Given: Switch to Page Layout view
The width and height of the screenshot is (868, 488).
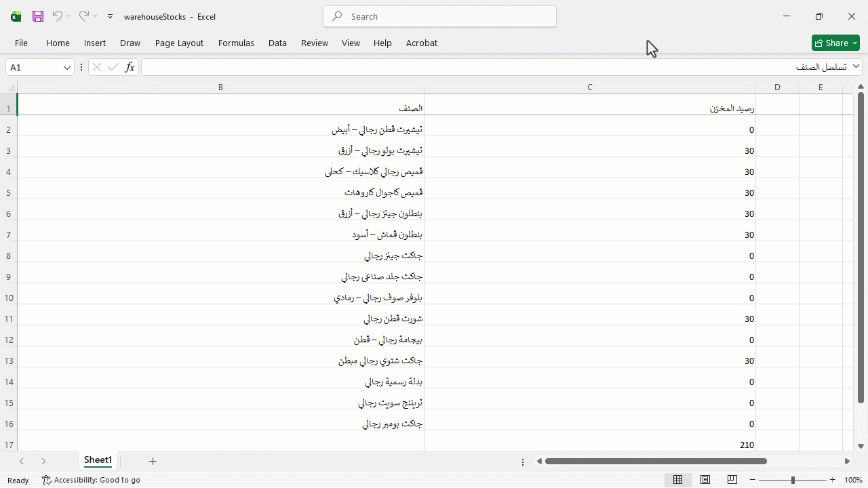Looking at the screenshot, I should [705, 480].
